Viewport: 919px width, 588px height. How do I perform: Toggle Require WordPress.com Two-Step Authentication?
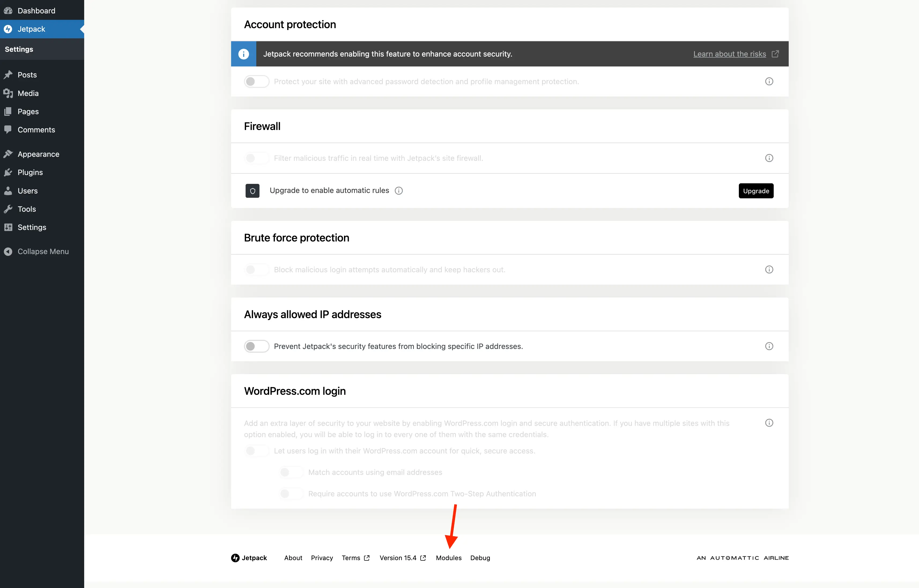[291, 493]
